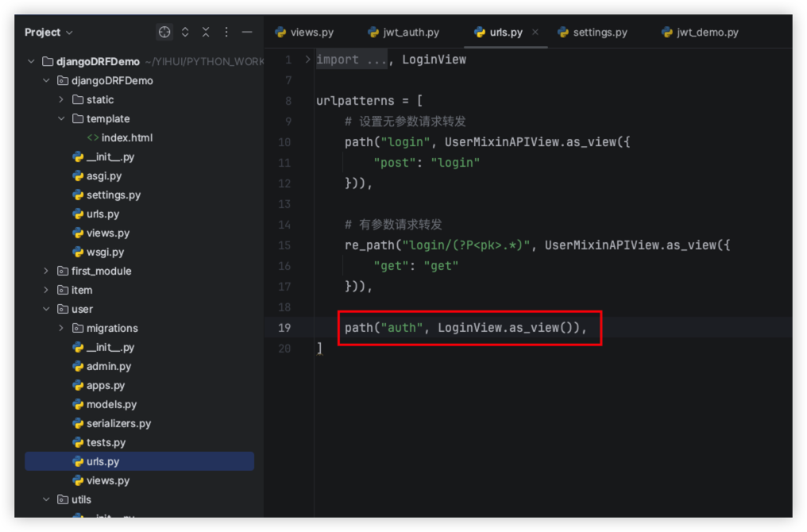Image resolution: width=807 pixels, height=532 pixels.
Task: Collapse the template folder
Action: coord(61,119)
